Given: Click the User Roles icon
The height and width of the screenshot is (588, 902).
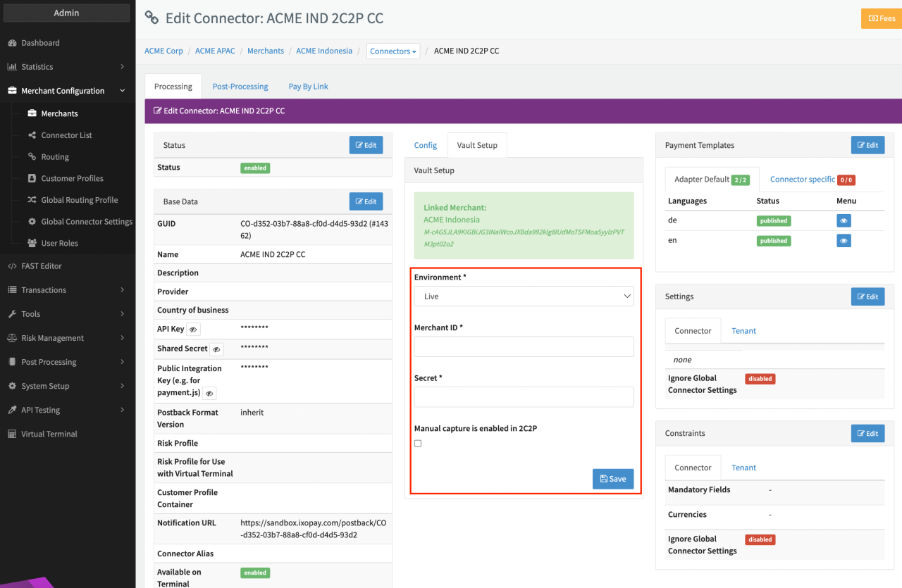Looking at the screenshot, I should coord(32,243).
